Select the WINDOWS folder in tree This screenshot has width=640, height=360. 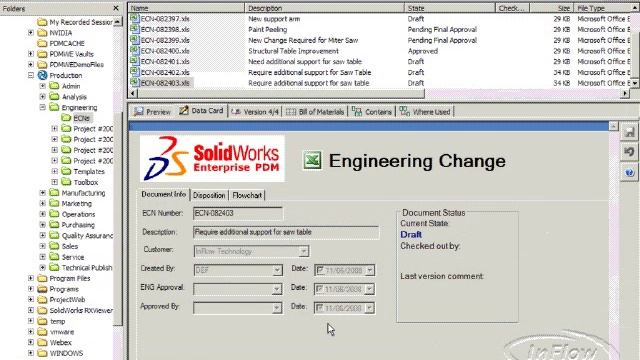tap(66, 353)
